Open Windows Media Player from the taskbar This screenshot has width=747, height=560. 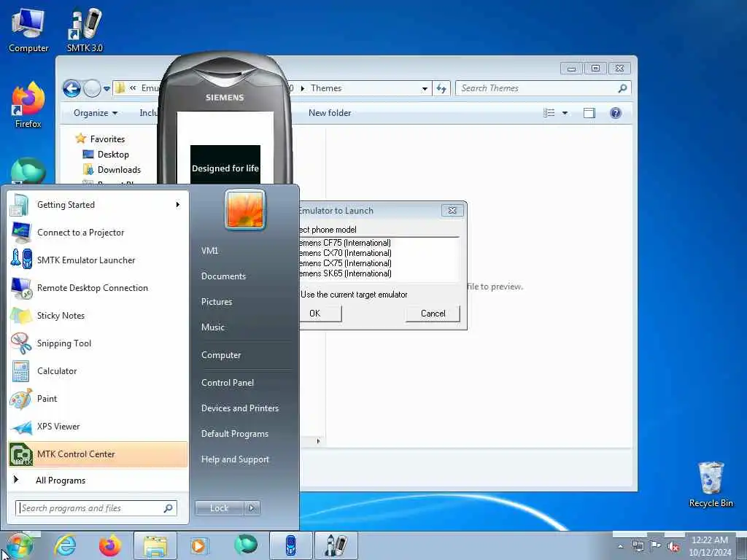click(x=199, y=545)
